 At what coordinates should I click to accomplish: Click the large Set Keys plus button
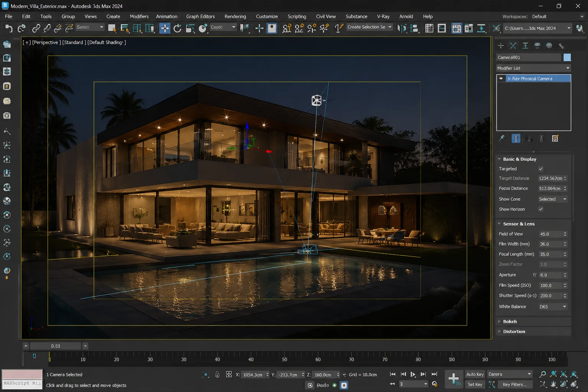(x=454, y=379)
